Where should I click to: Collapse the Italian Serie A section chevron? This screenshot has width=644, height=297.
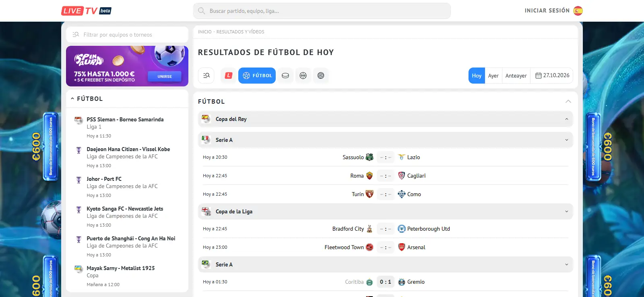pyautogui.click(x=567, y=140)
